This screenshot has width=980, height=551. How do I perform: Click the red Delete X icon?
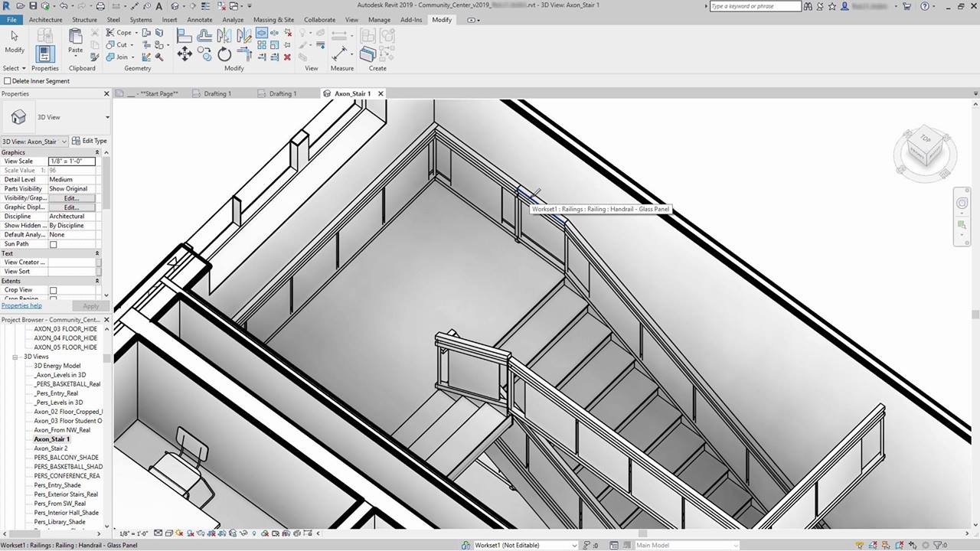click(287, 57)
